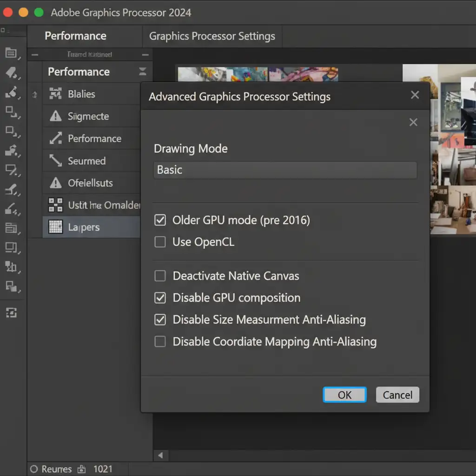Select the Performance tab at top
Image resolution: width=476 pixels, height=476 pixels.
click(75, 36)
